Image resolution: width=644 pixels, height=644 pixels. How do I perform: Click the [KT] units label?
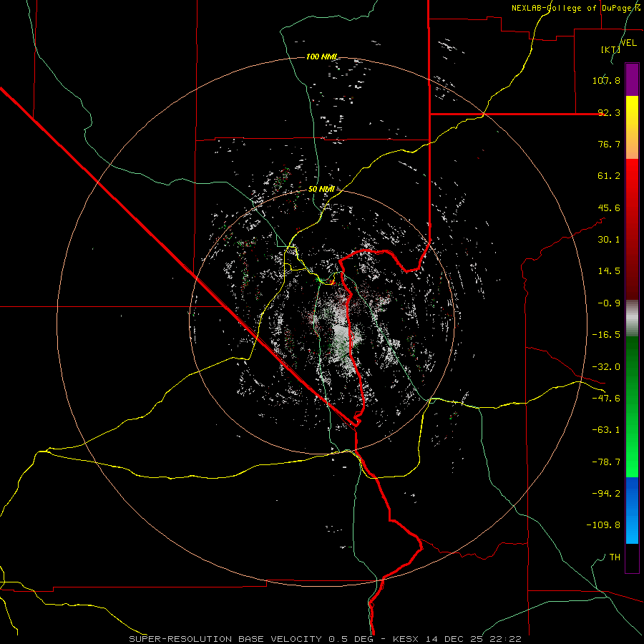click(x=610, y=50)
